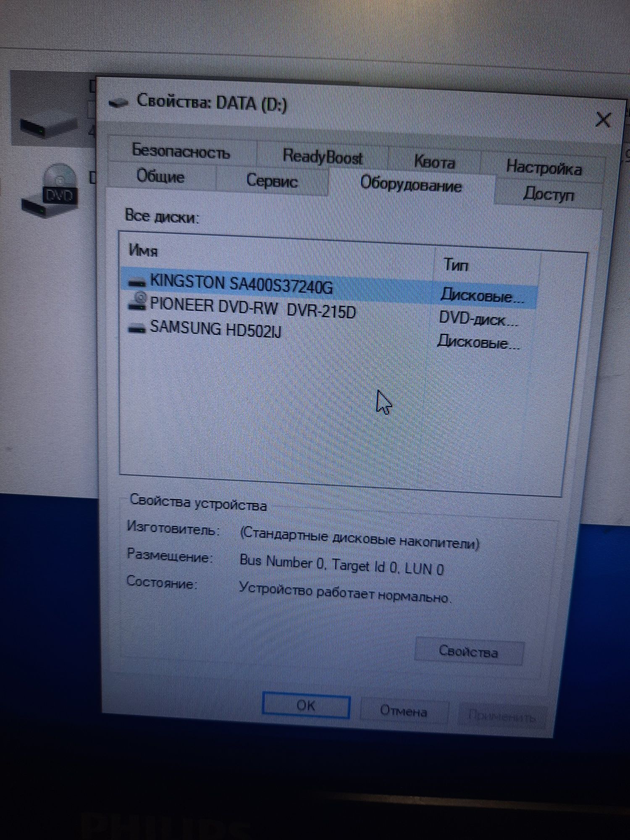Click the Устройство работает нормально status text
The width and height of the screenshot is (630, 840).
344,592
